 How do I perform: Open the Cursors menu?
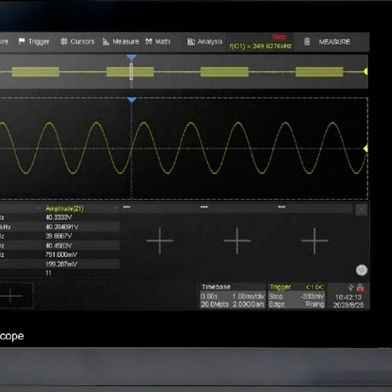77,41
